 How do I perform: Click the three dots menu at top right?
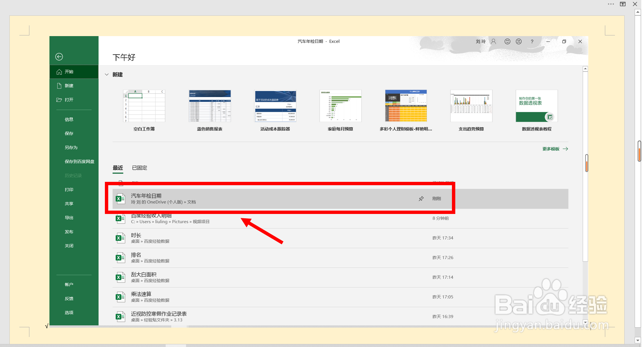pos(611,4)
